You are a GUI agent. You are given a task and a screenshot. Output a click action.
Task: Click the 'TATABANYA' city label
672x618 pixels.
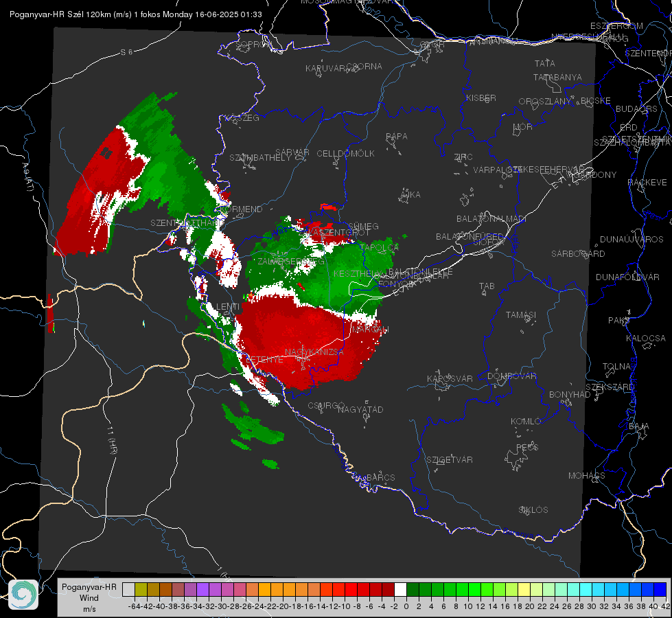pos(557,77)
